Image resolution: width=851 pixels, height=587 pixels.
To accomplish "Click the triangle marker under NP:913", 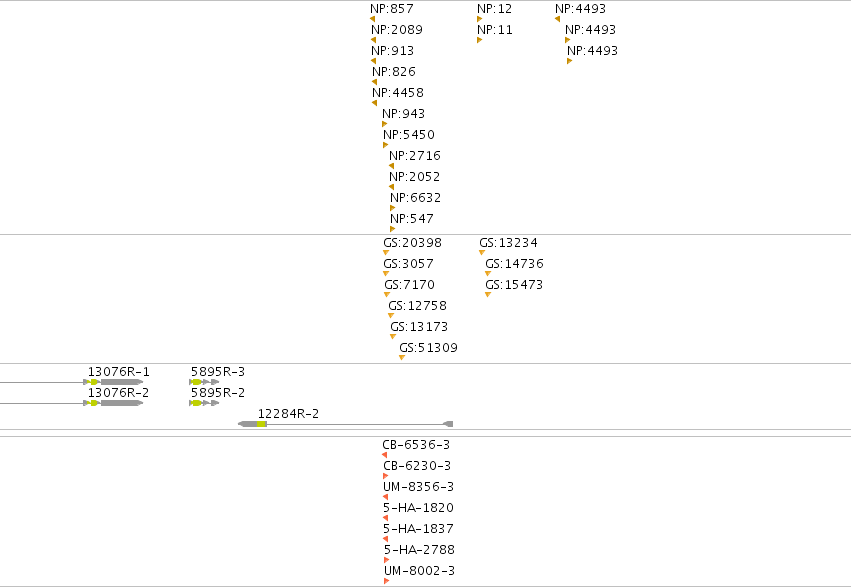I will coord(373,61).
